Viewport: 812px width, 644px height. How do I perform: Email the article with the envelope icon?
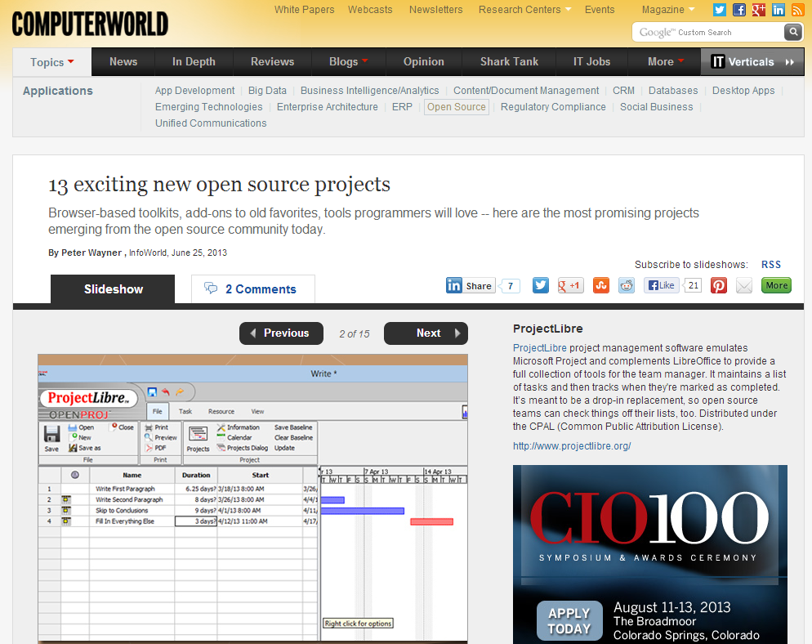[744, 285]
